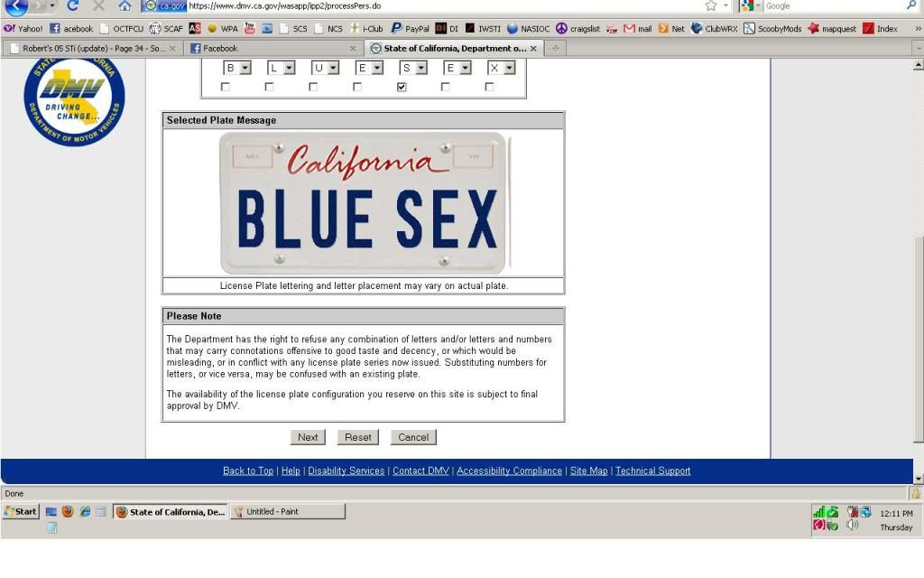Viewport: 924px width, 578px height.
Task: Check the checkbox under letter X
Action: coord(490,87)
